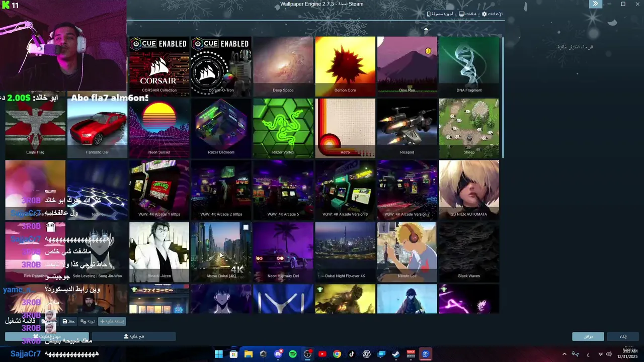Screen dimensions: 644x362
Task: Open TikTok from the taskbar
Action: [x=352, y=354]
